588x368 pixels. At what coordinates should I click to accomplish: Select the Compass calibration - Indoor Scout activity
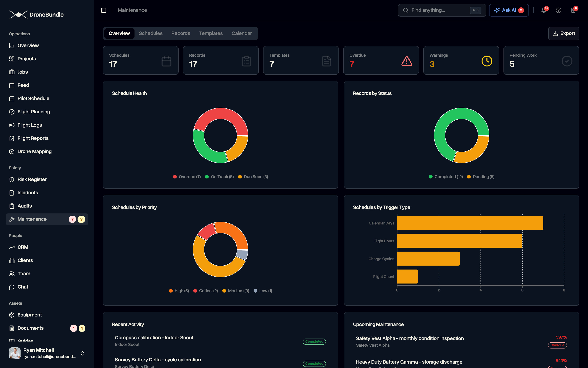coord(220,341)
